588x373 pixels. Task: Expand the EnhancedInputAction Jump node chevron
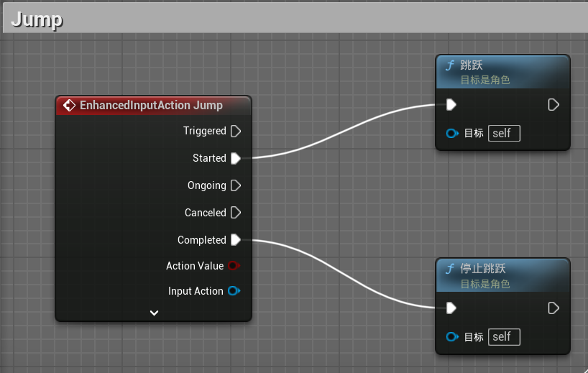click(154, 313)
